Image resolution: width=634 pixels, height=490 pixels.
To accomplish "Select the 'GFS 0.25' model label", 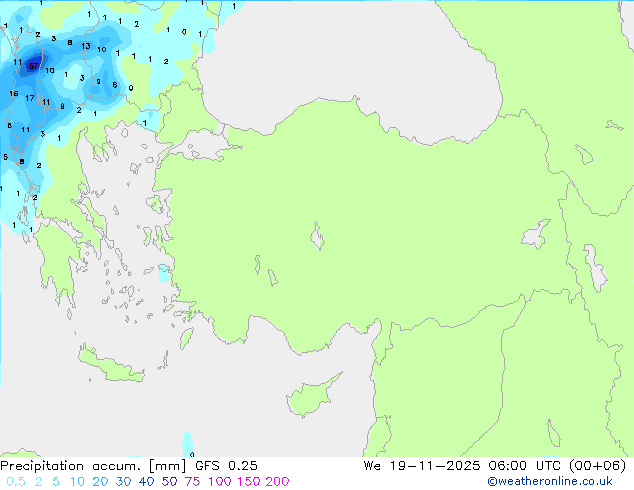I will [226, 466].
